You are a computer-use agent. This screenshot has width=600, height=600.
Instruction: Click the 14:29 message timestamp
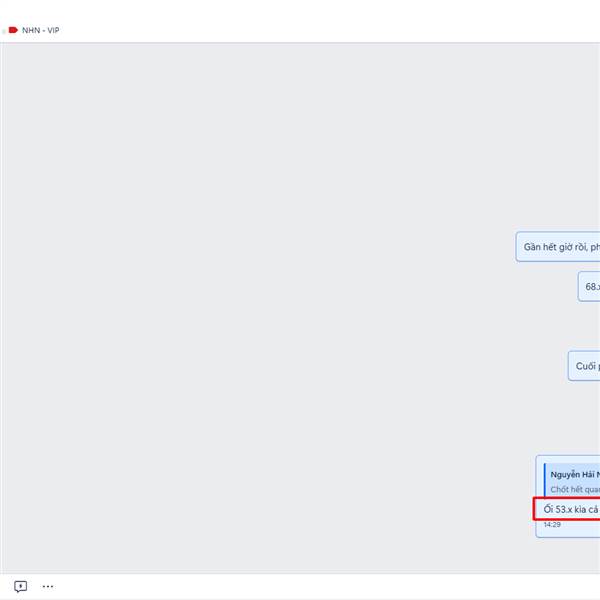[552, 525]
